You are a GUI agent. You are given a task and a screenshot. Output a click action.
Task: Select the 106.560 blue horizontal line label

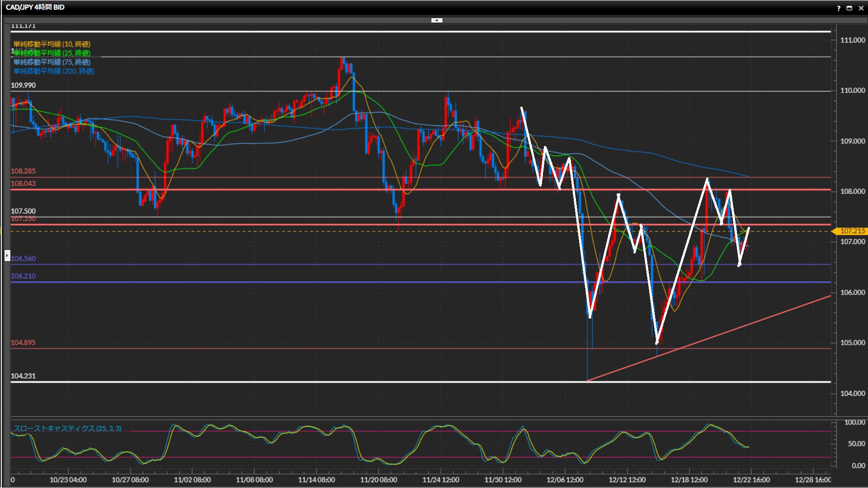tap(23, 258)
